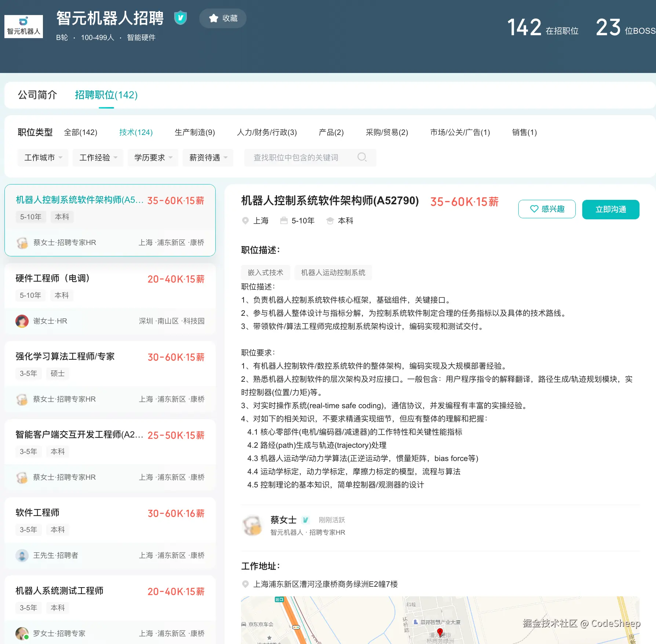The image size is (656, 644).
Task: Click the 机器人运动控制系统 skill tag
Action: tap(333, 272)
